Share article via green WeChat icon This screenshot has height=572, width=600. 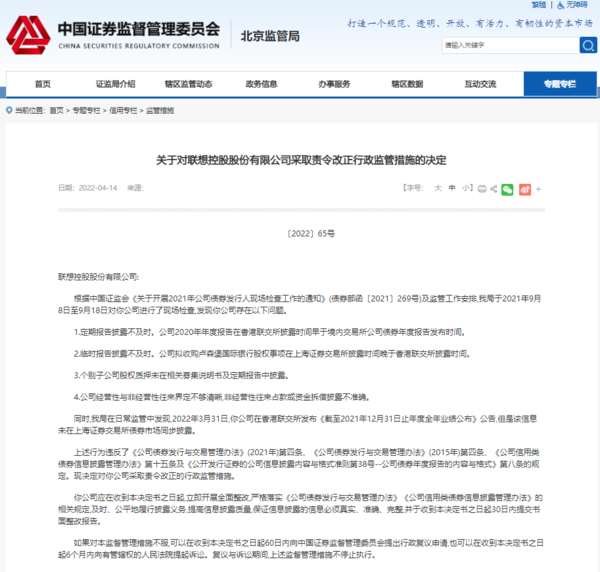point(508,188)
